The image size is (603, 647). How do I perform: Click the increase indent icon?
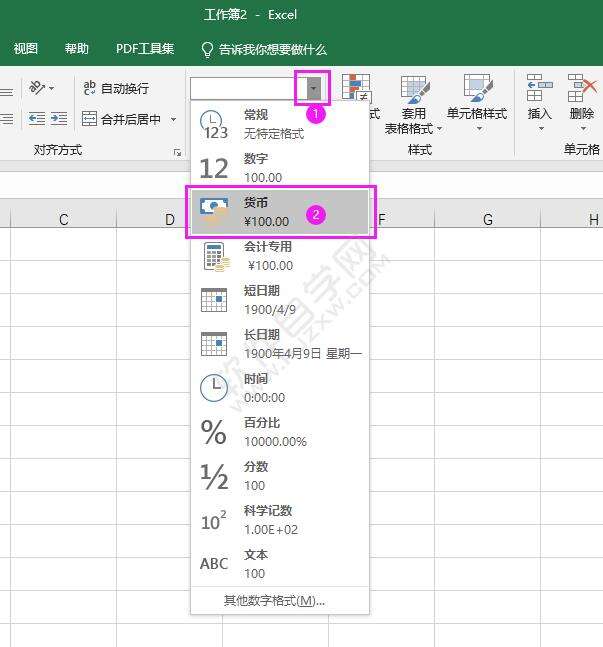click(x=59, y=119)
